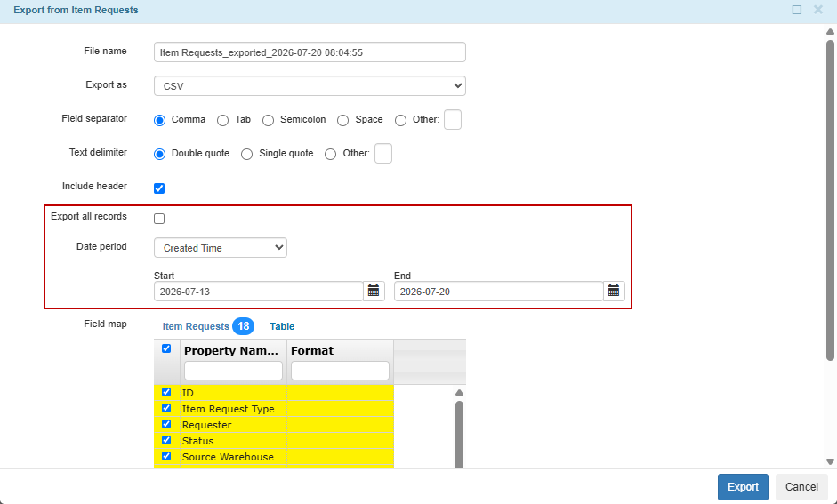The width and height of the screenshot is (837, 504).
Task: Click the custom text delimiter text box
Action: (383, 153)
